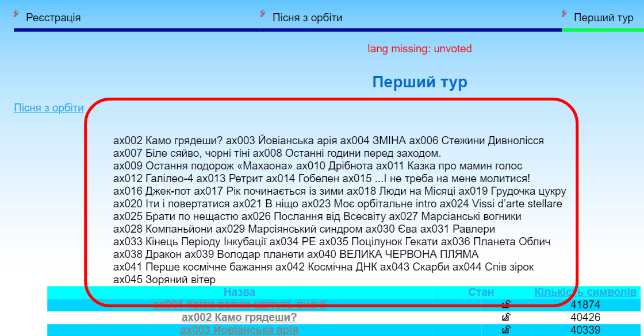This screenshot has width=644, height=336.
Task: Click the status icon in the 41874 row
Action: (x=505, y=306)
